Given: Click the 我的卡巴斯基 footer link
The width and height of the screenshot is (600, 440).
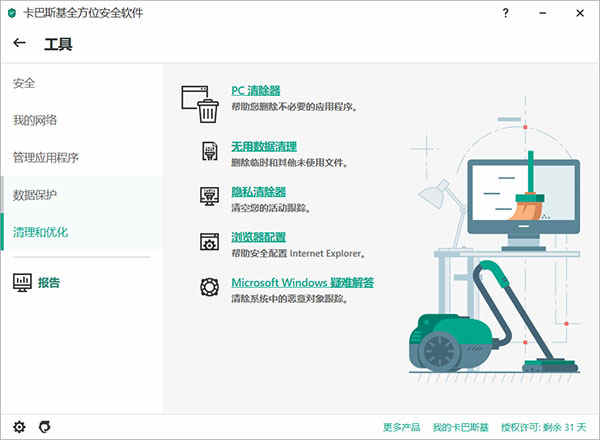Looking at the screenshot, I should click(x=460, y=427).
